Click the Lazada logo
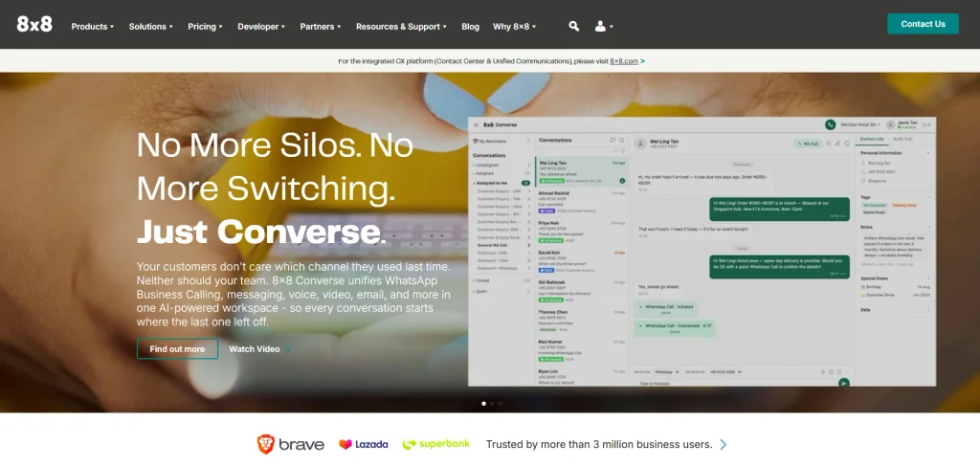 click(x=363, y=444)
